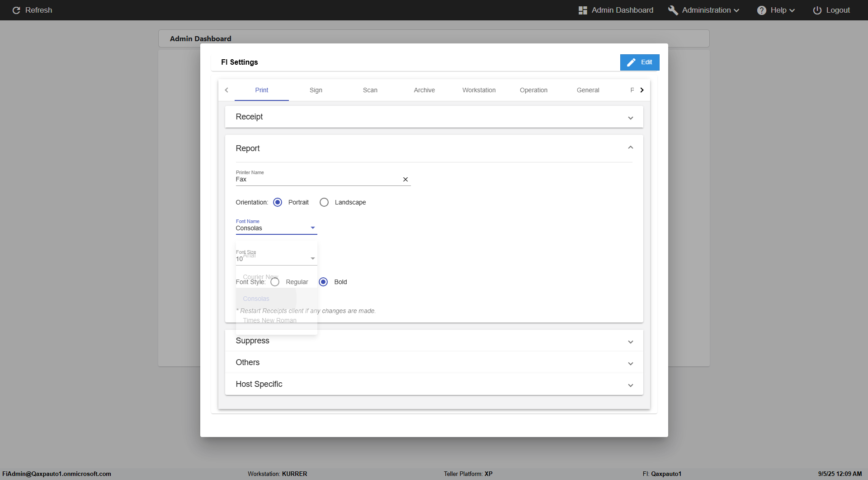Show previous tabs with left arrow
The height and width of the screenshot is (480, 868).
click(226, 90)
